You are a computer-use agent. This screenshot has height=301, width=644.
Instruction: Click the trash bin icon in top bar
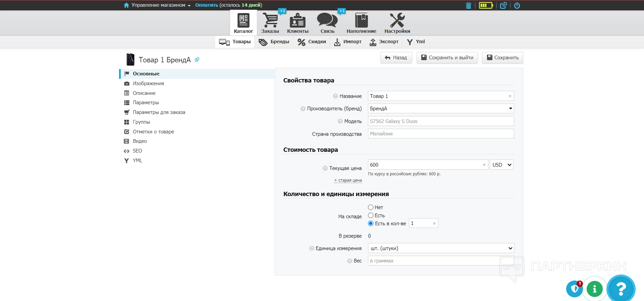coord(469,5)
